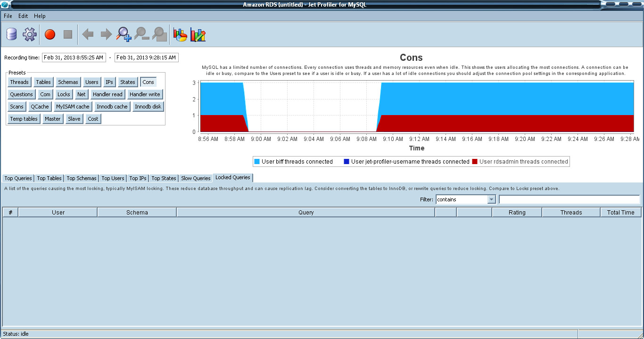Viewport: 644px width, 339px height.
Task: Select the Questions preset
Action: click(x=22, y=94)
